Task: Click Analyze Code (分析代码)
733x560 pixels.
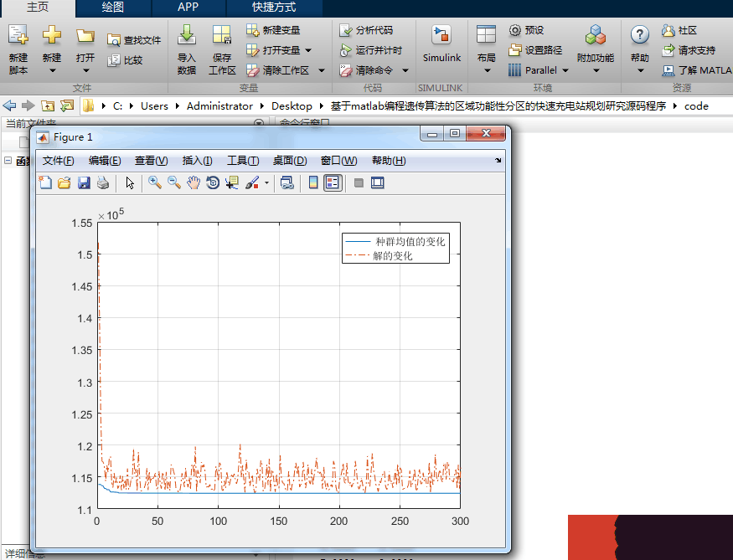Action: (x=366, y=30)
